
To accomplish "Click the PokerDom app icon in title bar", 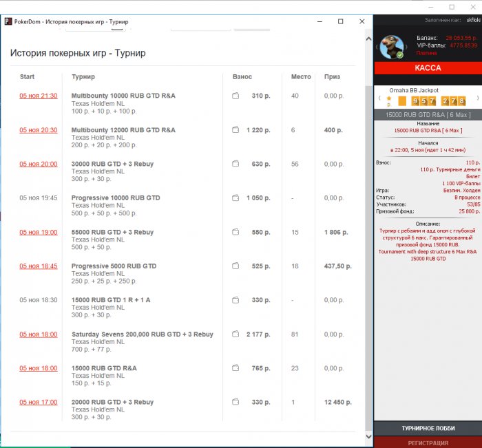I will click(8, 21).
